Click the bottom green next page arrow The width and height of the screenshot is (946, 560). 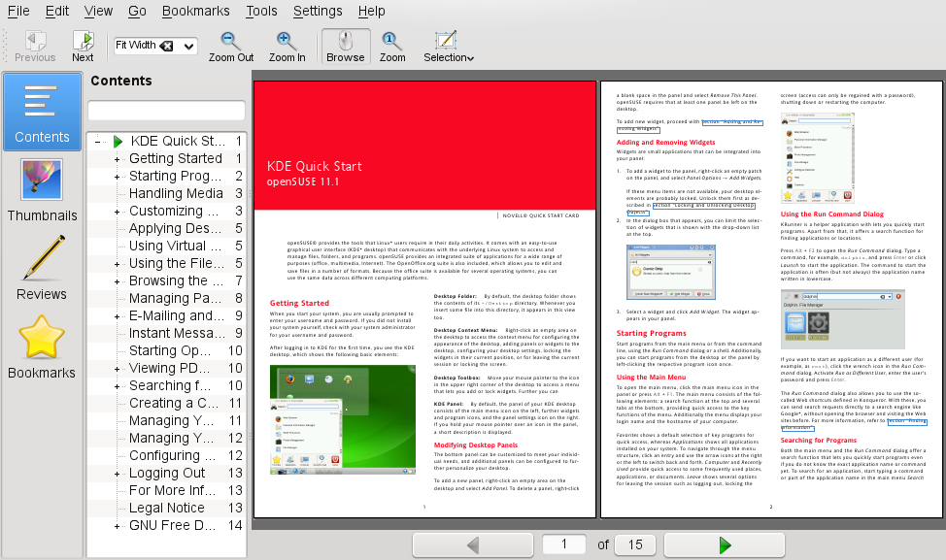pyautogui.click(x=725, y=544)
